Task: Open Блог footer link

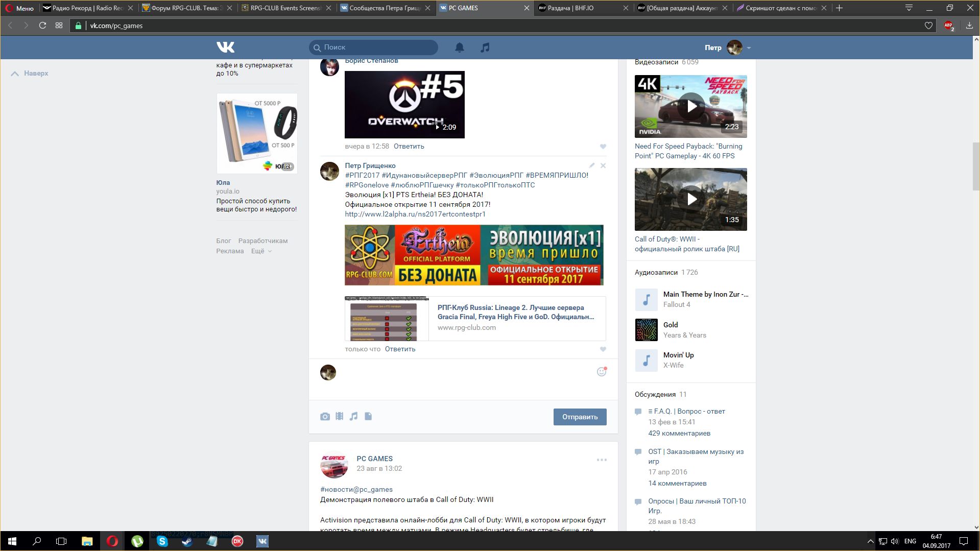Action: [x=224, y=241]
